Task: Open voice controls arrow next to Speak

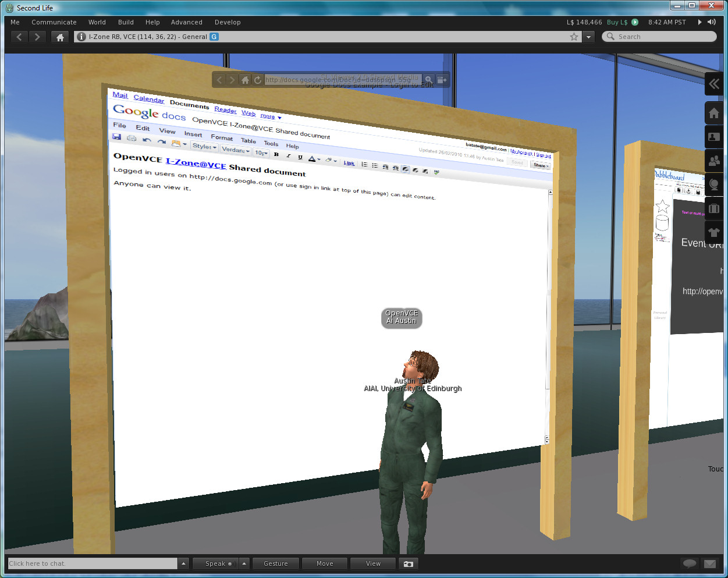Action: pos(244,563)
